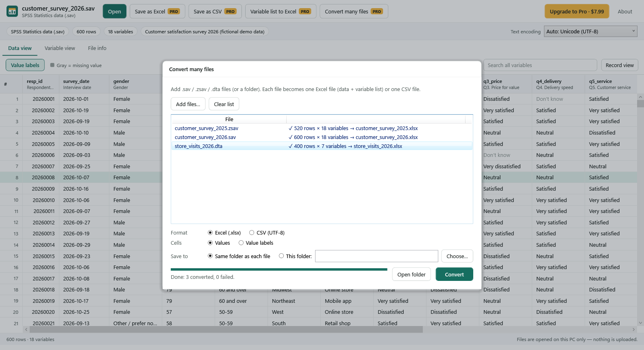
Task: Click the This folder path field
Action: (376, 256)
